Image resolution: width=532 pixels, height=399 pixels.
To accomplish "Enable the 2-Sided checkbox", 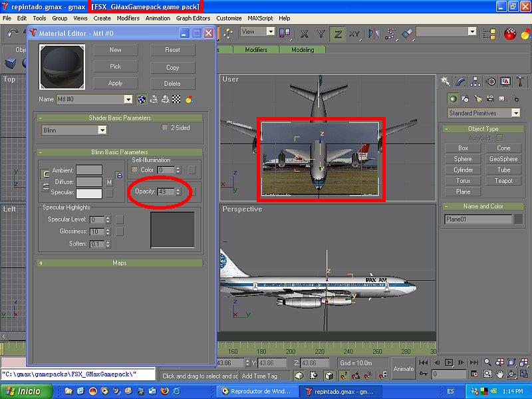I will click(166, 128).
